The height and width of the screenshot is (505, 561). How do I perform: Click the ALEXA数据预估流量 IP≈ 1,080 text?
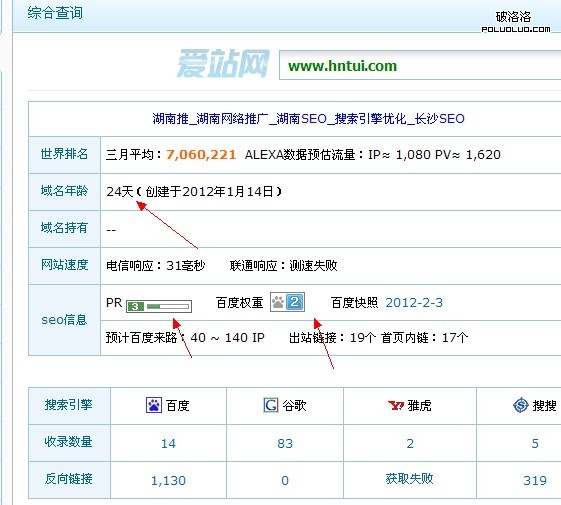coord(338,155)
